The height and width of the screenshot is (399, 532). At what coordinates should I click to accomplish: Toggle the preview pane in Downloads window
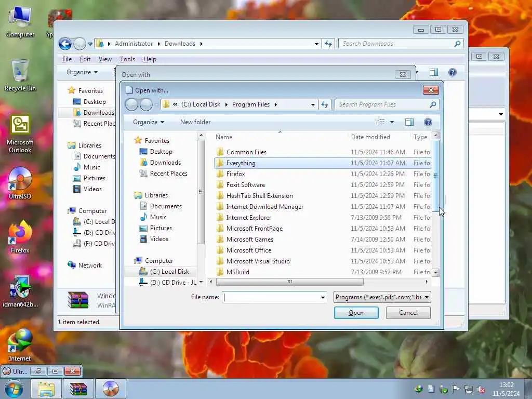(434, 72)
